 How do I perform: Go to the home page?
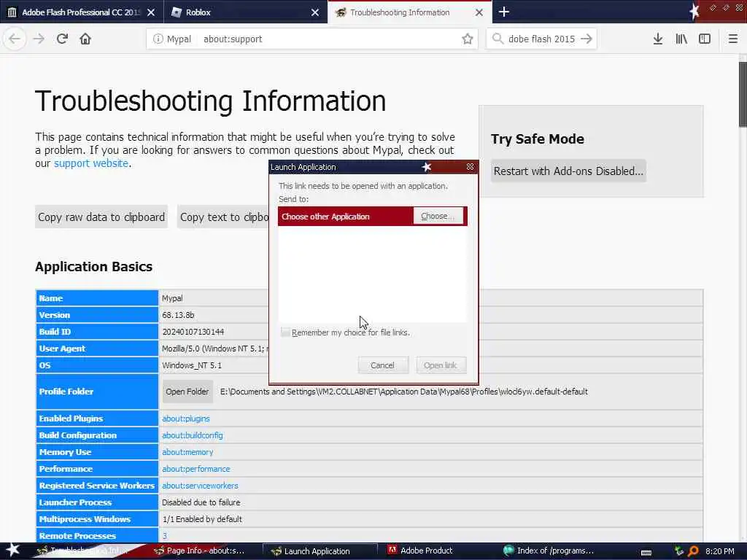pyautogui.click(x=85, y=39)
